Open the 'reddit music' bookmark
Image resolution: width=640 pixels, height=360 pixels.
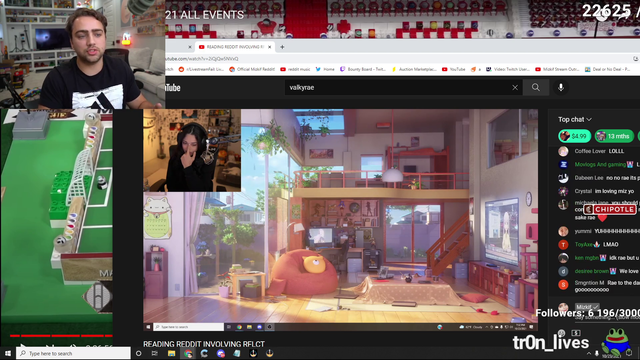[x=295, y=69]
